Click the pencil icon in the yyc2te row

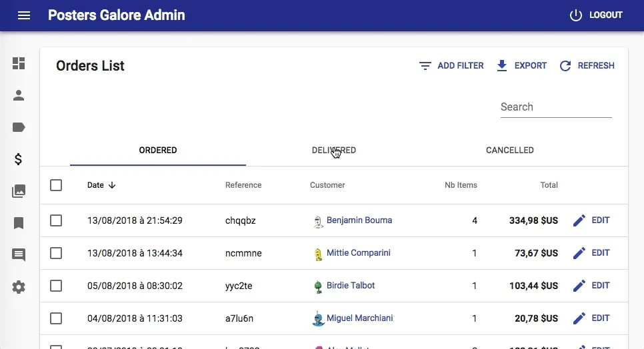579,286
